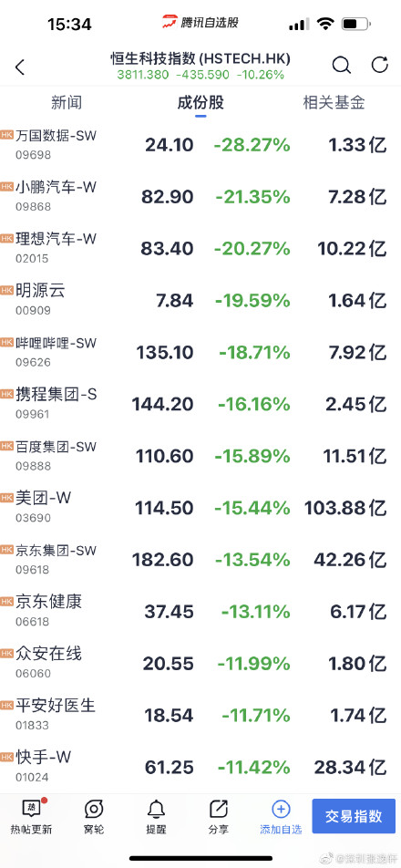Tap the 添加自选 plus icon
The height and width of the screenshot is (868, 401).
click(x=281, y=810)
